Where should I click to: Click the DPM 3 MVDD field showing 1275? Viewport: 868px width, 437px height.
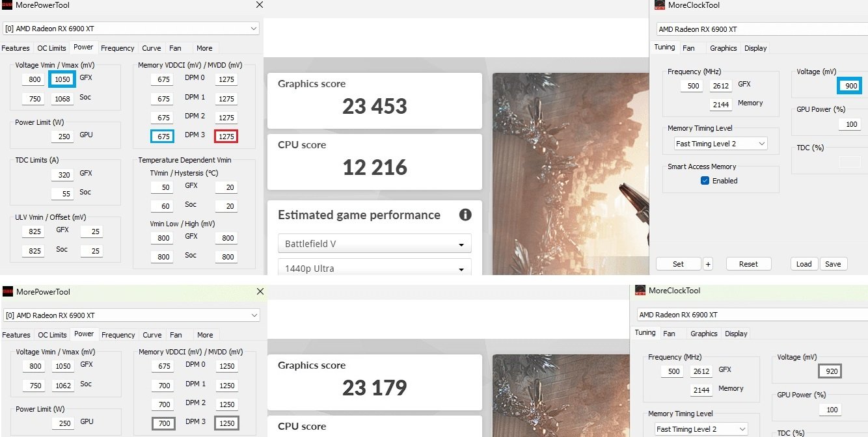click(226, 137)
